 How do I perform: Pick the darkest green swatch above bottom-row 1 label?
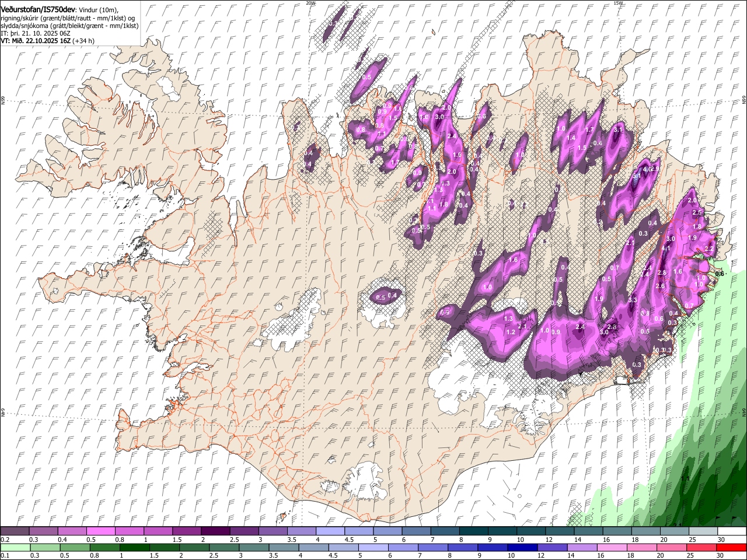134,547
